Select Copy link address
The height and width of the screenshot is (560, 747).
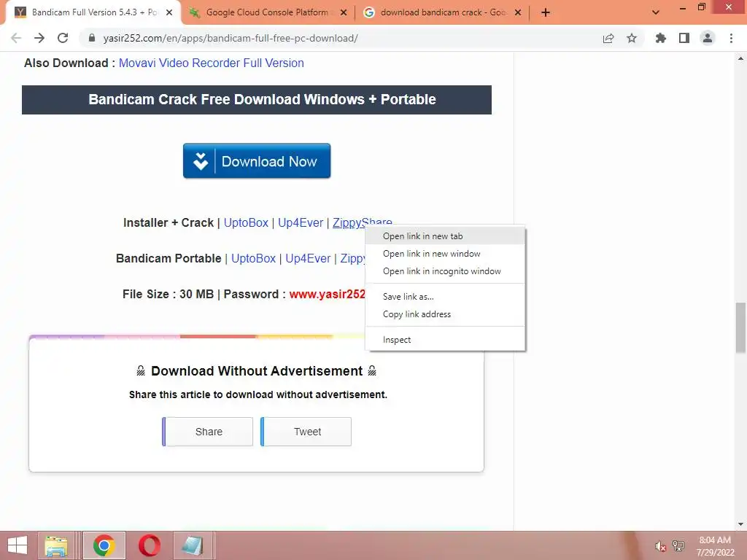pyautogui.click(x=446, y=314)
